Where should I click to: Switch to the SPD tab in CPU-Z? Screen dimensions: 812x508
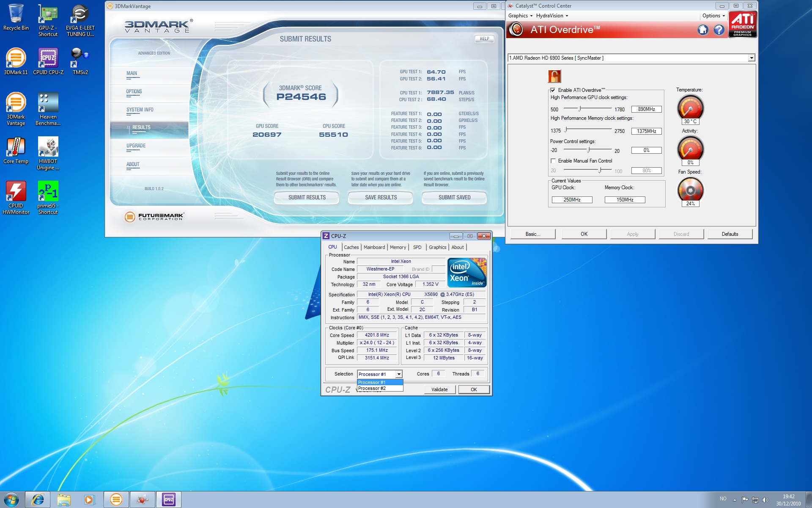[x=417, y=247]
